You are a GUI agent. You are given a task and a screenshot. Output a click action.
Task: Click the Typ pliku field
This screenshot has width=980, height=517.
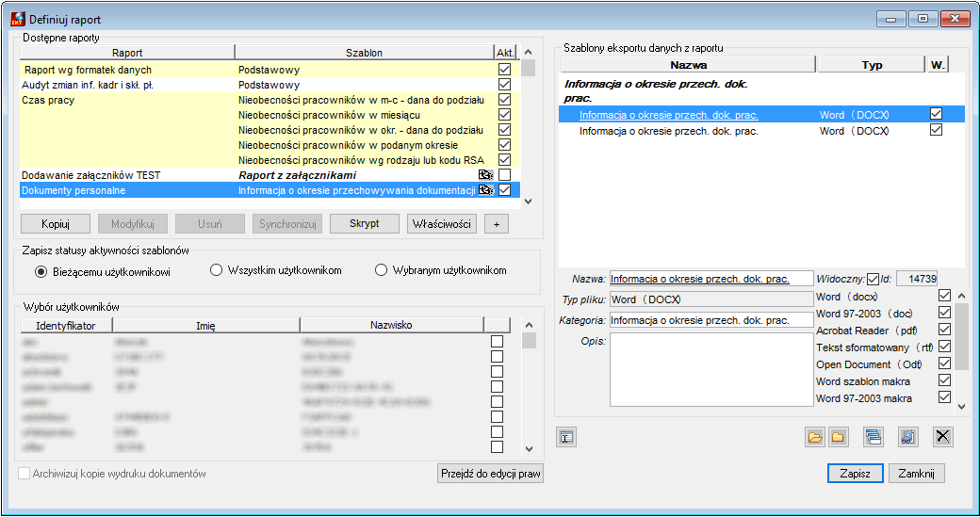pos(711,299)
